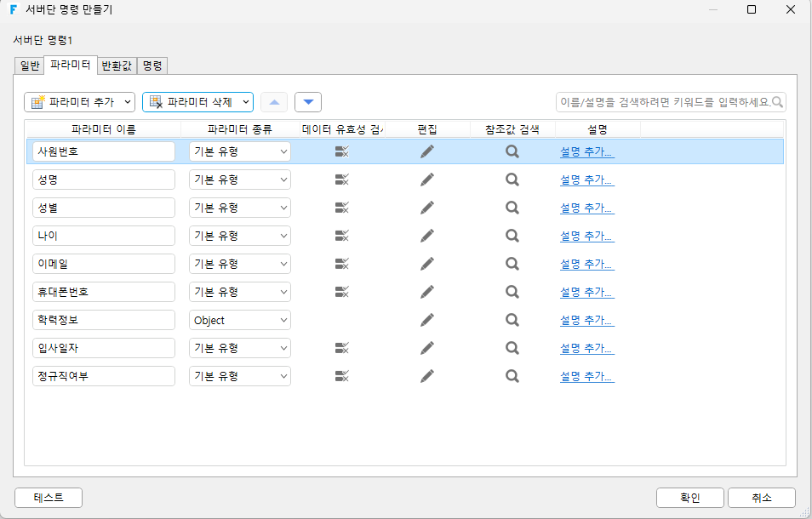Open parameter type dropdown for 나이
This screenshot has width=812, height=519.
click(x=240, y=236)
